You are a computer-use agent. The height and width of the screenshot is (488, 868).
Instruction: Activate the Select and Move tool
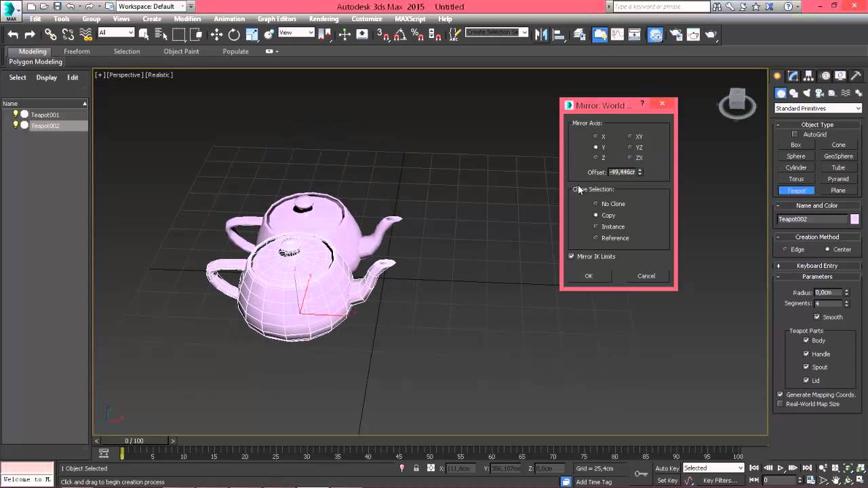click(x=216, y=35)
